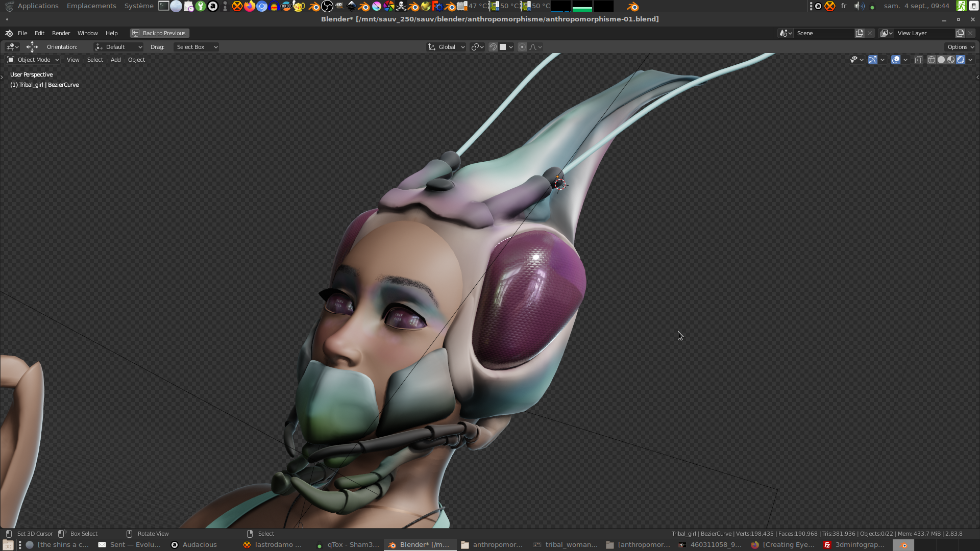Toggle the show gizmo button
The width and height of the screenshot is (980, 551).
pos(873,60)
